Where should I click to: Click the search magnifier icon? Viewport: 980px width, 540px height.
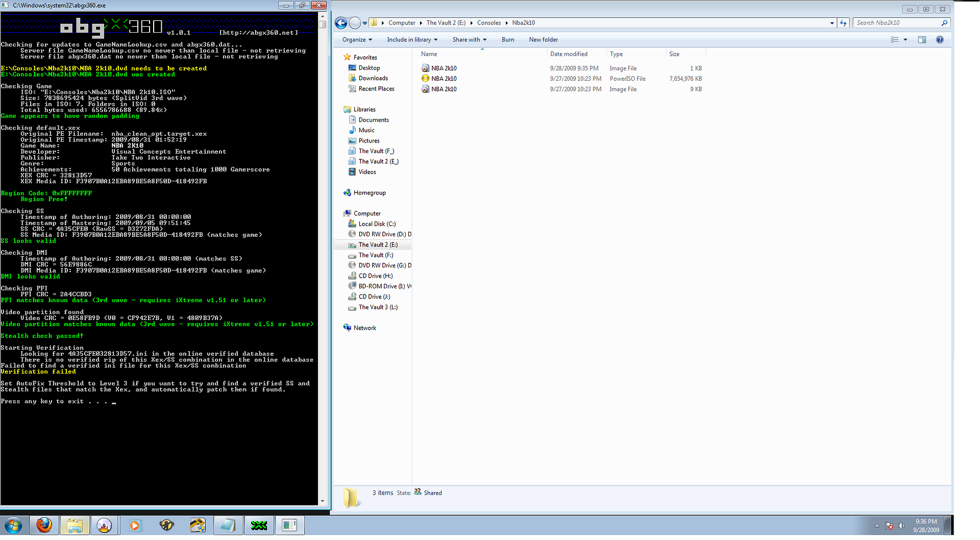tap(944, 23)
